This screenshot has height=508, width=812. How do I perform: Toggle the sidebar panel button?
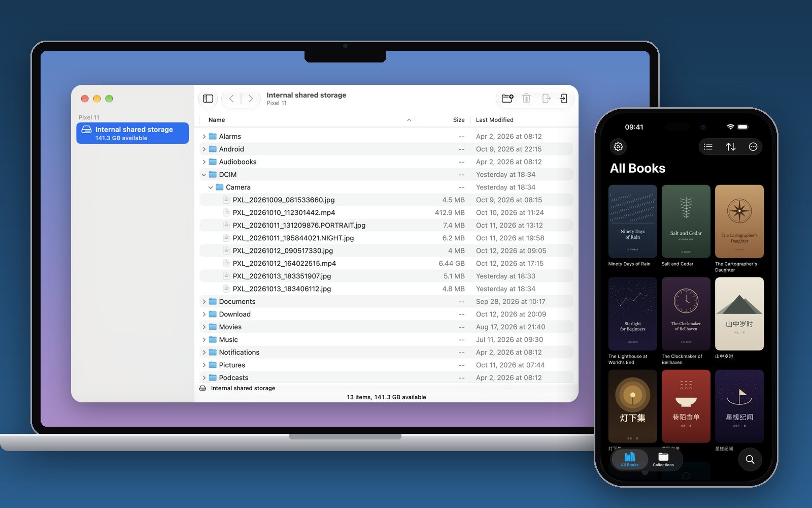pyautogui.click(x=208, y=99)
